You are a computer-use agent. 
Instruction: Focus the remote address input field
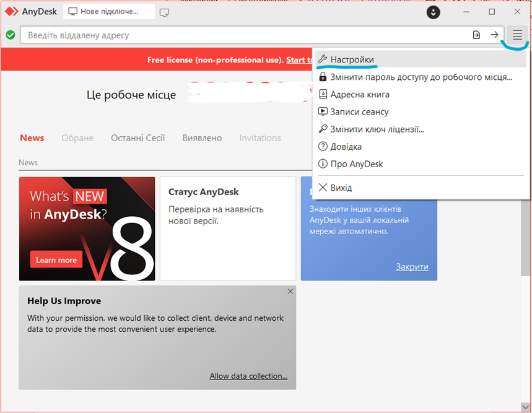(242, 35)
